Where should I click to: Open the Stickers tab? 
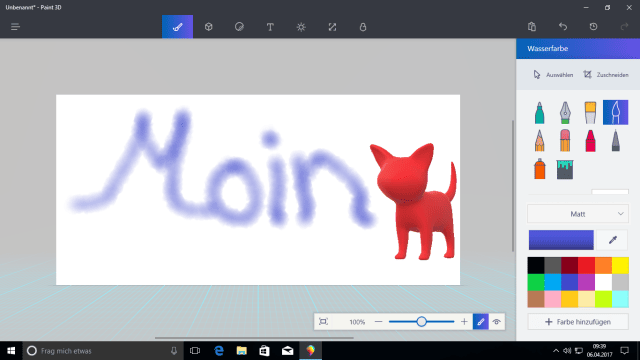coord(239,27)
